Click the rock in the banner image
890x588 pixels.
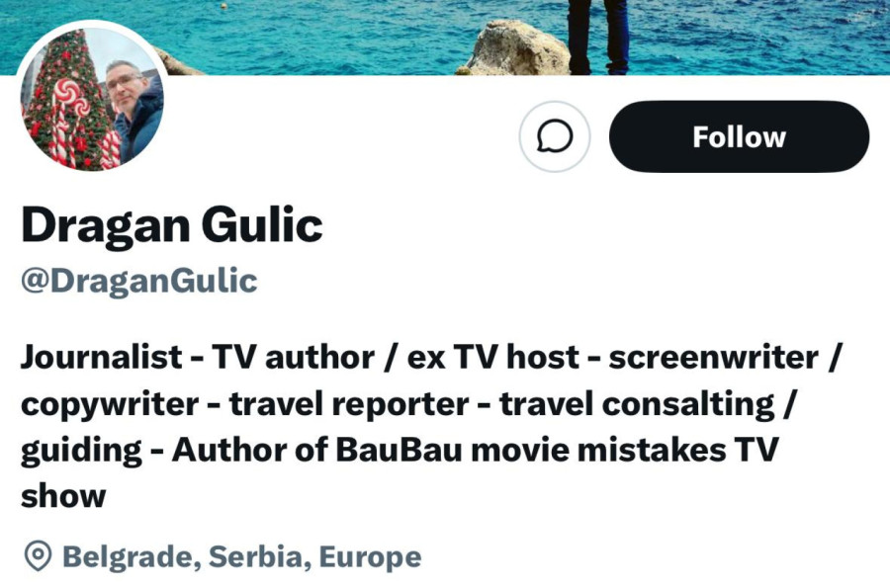click(x=517, y=48)
